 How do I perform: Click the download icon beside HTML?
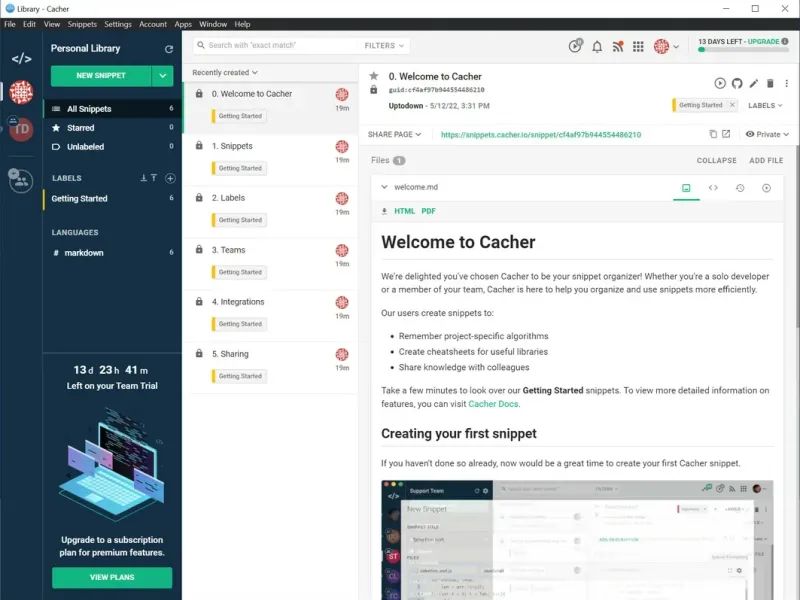pyautogui.click(x=384, y=211)
